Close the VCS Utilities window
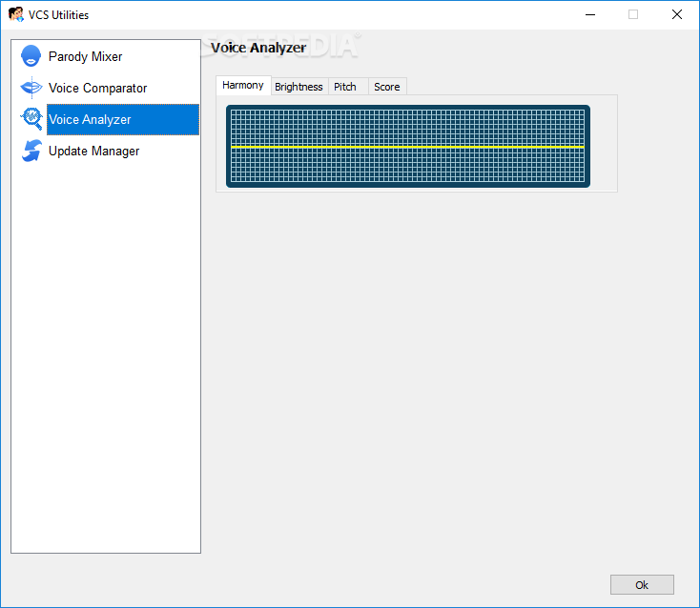The width and height of the screenshot is (700, 608). (x=677, y=14)
